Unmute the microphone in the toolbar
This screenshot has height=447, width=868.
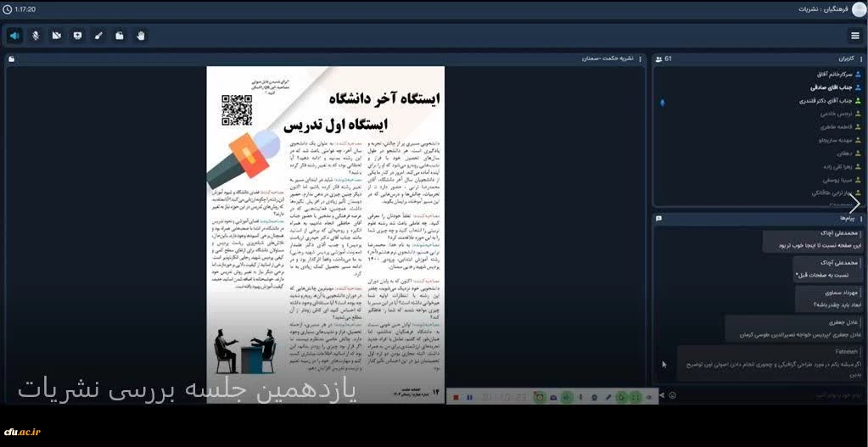point(36,36)
